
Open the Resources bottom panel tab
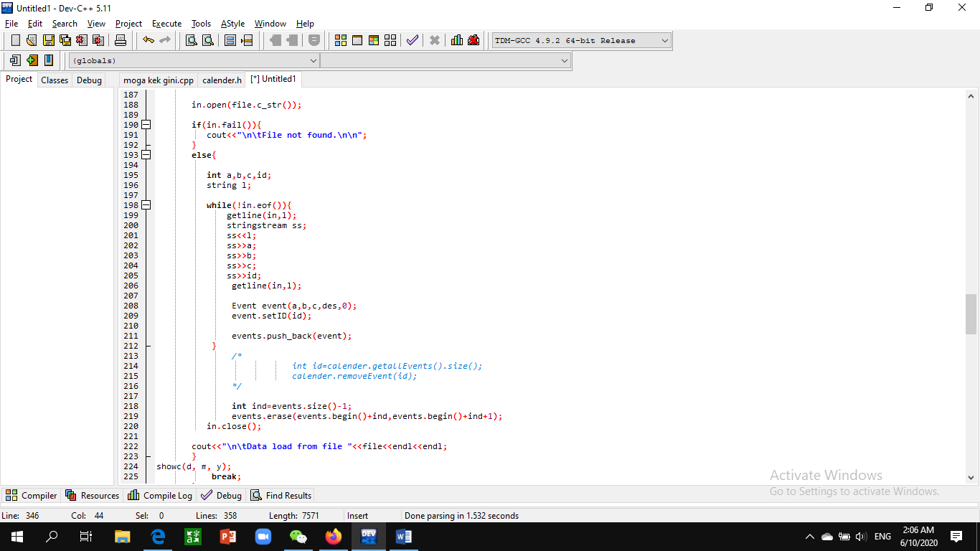pyautogui.click(x=93, y=495)
